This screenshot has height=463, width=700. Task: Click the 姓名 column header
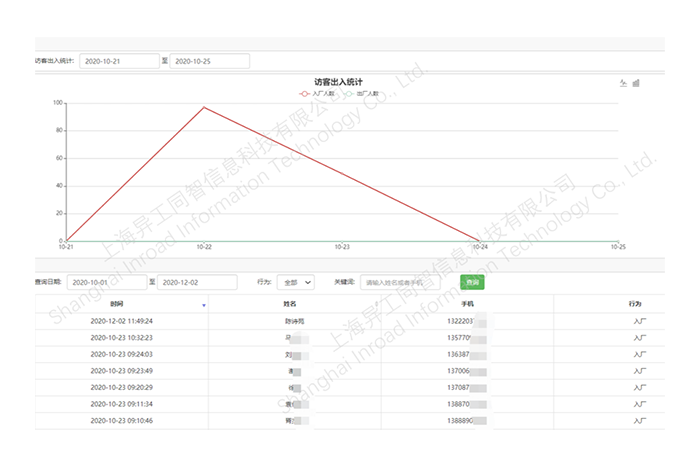point(290,304)
